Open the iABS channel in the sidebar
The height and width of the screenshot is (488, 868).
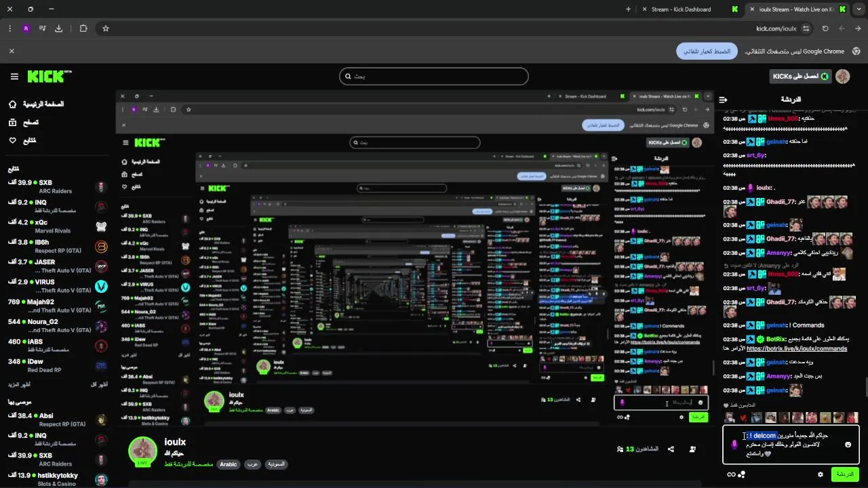[58, 346]
